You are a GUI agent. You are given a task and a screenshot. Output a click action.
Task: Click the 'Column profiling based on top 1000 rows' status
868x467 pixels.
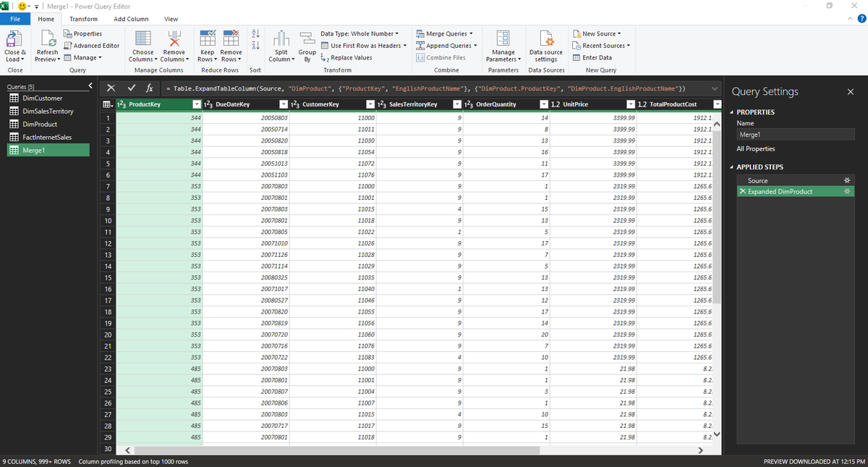point(133,461)
